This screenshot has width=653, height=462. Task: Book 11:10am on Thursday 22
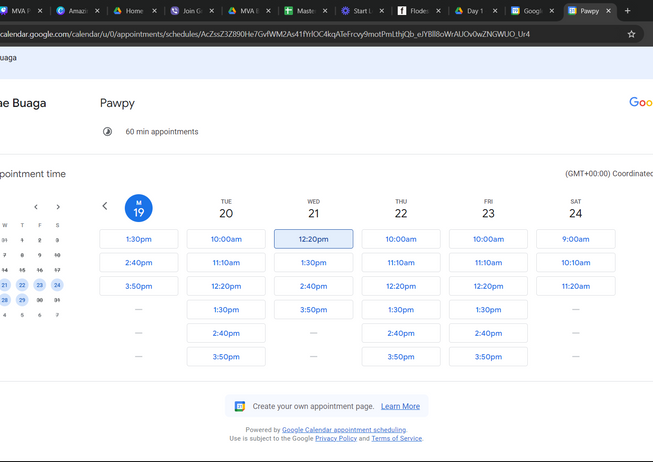pos(401,262)
